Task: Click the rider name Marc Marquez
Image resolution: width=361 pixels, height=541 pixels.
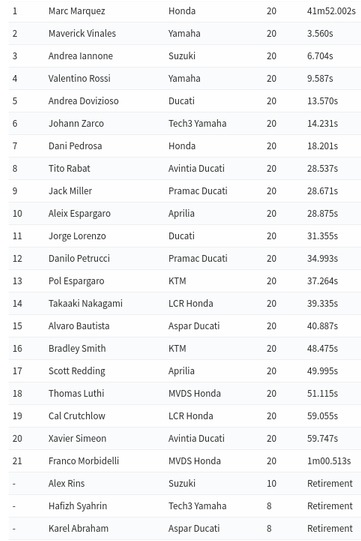Action: 77,11
